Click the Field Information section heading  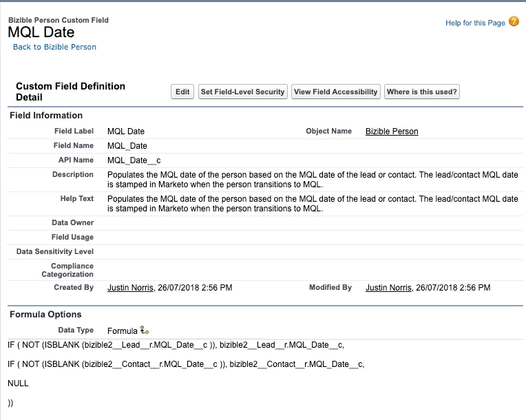[46, 116]
